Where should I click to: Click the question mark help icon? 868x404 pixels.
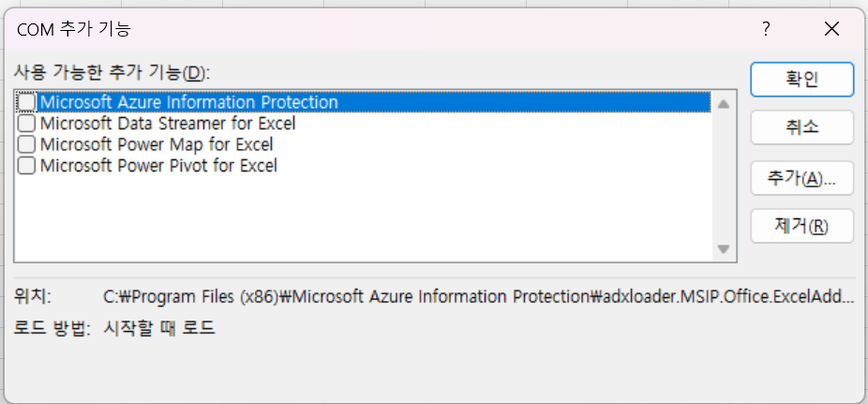pos(766,29)
